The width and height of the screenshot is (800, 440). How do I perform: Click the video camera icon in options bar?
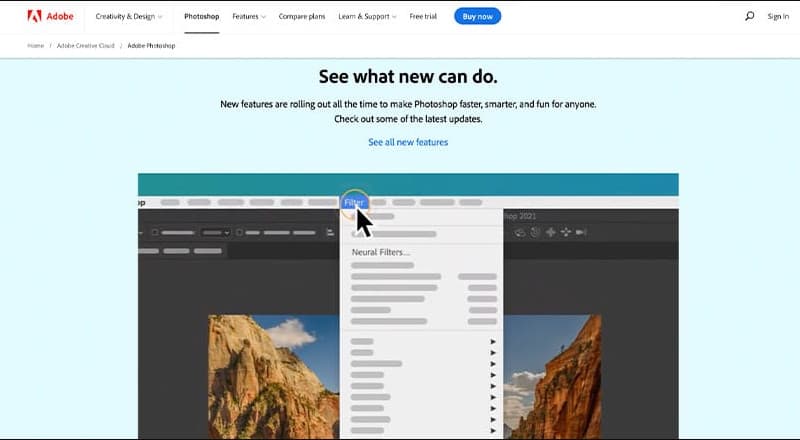point(582,232)
